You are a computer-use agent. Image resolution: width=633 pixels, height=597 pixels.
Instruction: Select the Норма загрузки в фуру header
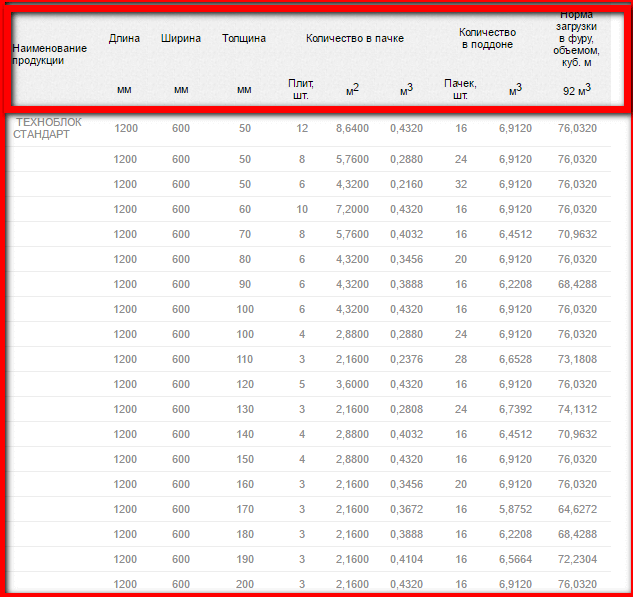tap(577, 38)
